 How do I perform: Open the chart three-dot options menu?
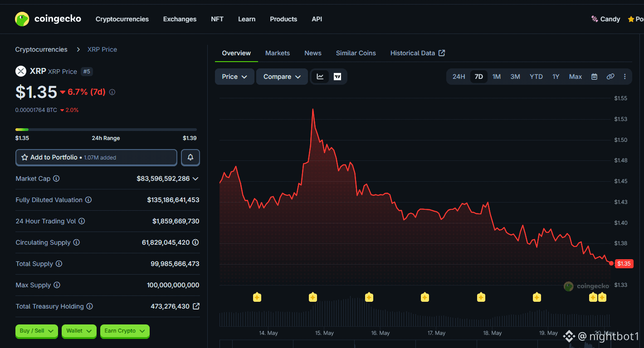[625, 77]
